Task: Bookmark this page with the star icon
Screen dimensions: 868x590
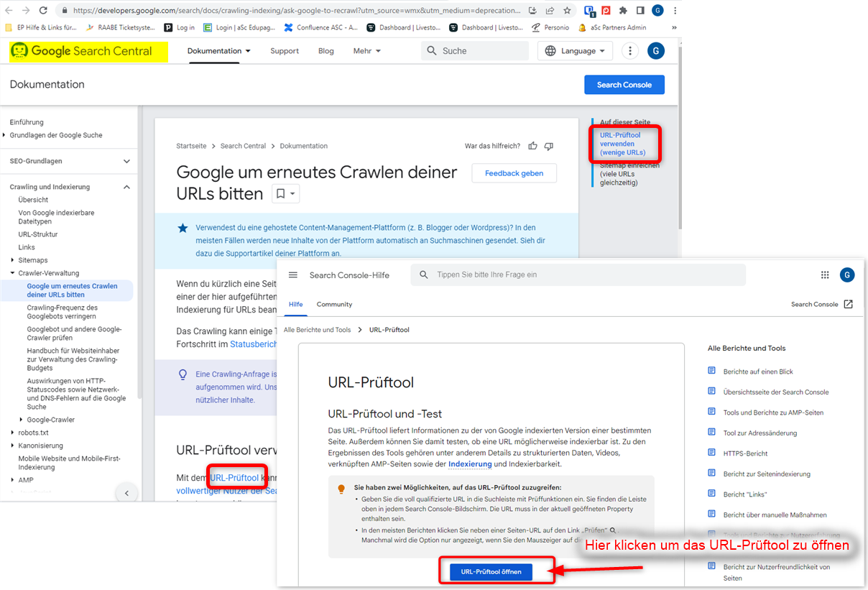Action: pyautogui.click(x=568, y=11)
